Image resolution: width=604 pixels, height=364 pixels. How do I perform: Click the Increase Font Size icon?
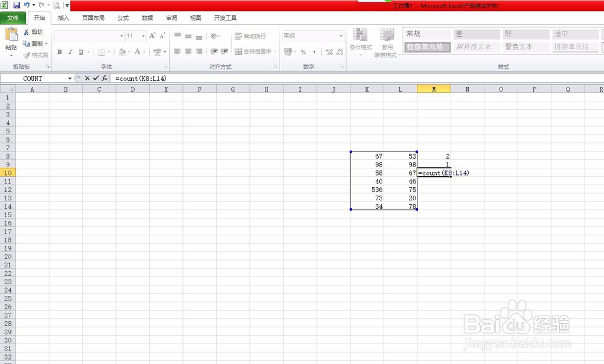coord(153,34)
